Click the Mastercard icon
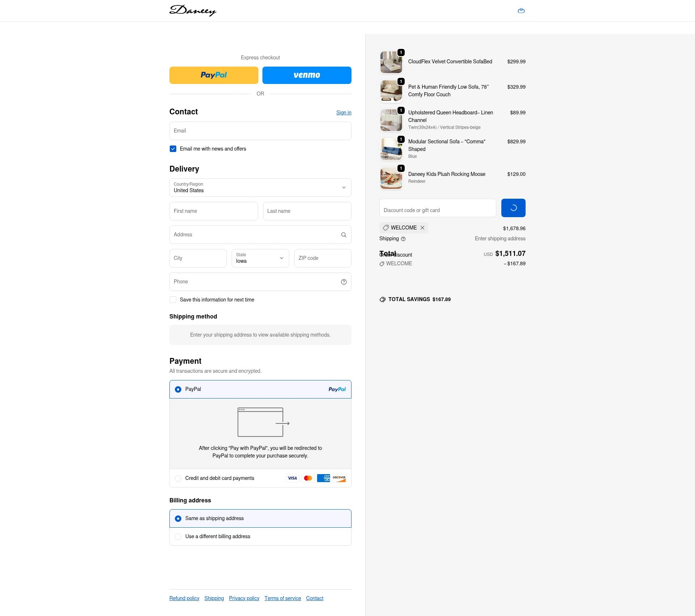The width and height of the screenshot is (695, 616). coord(308,478)
